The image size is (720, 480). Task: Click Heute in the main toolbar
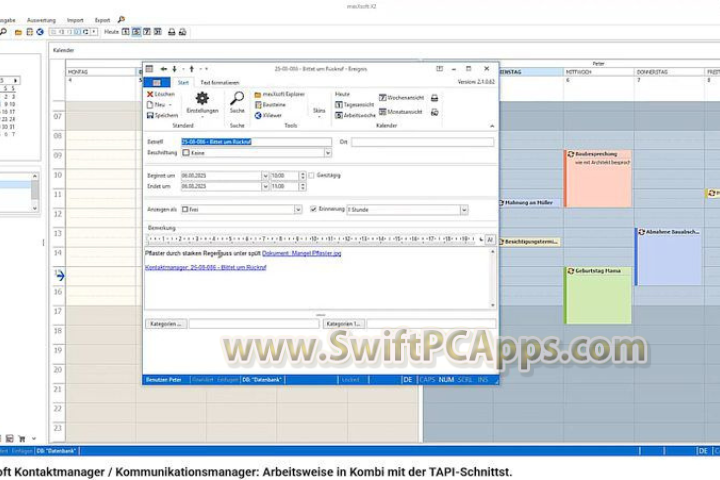111,32
